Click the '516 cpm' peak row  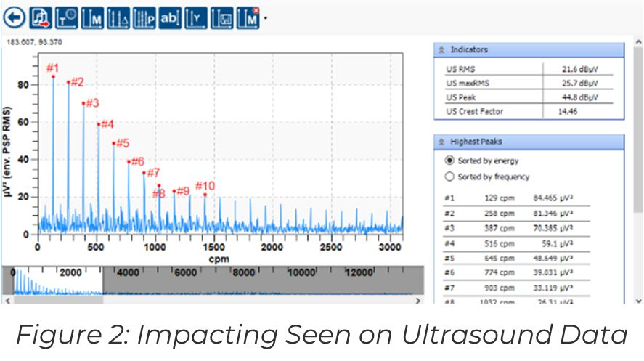[x=517, y=243]
